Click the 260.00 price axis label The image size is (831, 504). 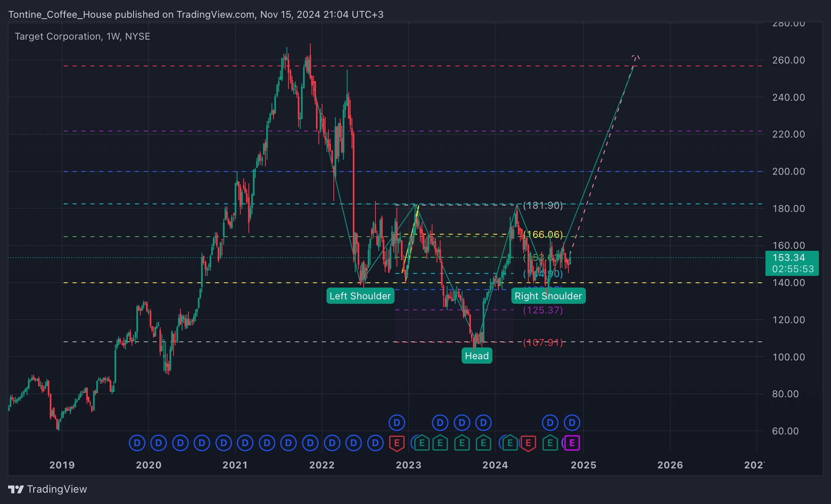[789, 60]
